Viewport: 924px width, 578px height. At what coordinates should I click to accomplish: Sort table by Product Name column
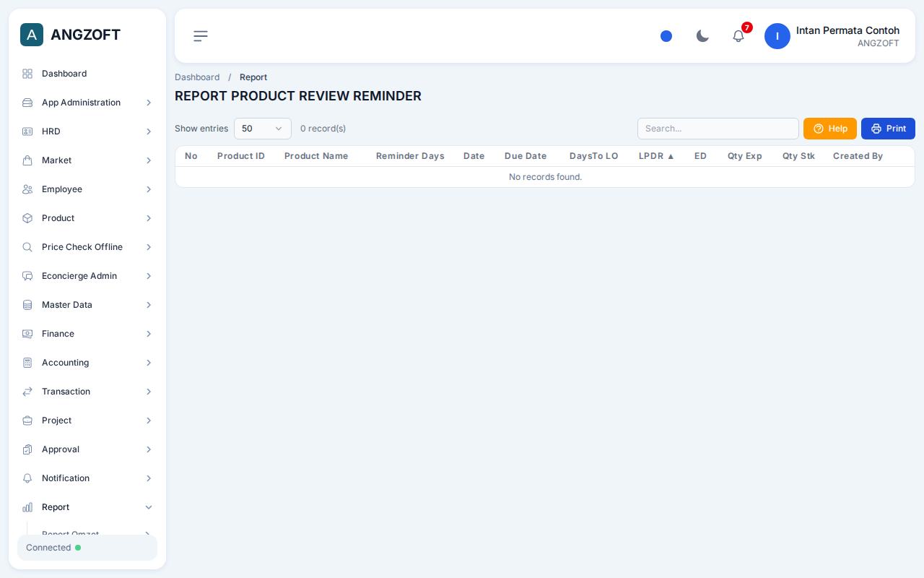(316, 156)
